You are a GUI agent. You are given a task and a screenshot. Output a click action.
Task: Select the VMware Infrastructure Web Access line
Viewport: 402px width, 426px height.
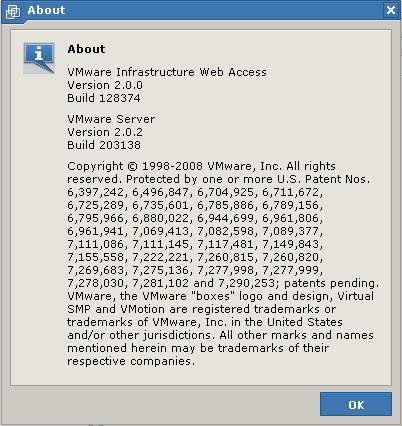pyautogui.click(x=167, y=72)
